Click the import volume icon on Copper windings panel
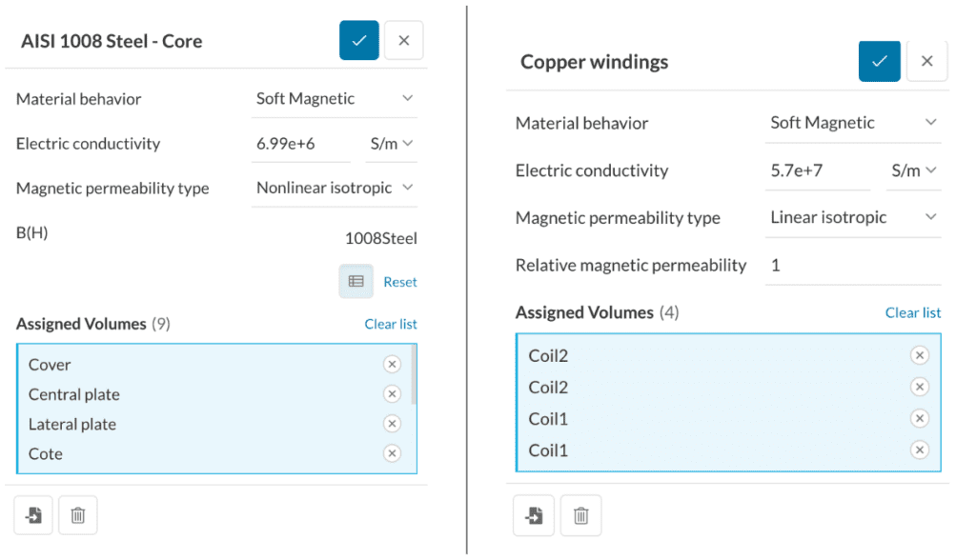976x560 pixels. [534, 515]
